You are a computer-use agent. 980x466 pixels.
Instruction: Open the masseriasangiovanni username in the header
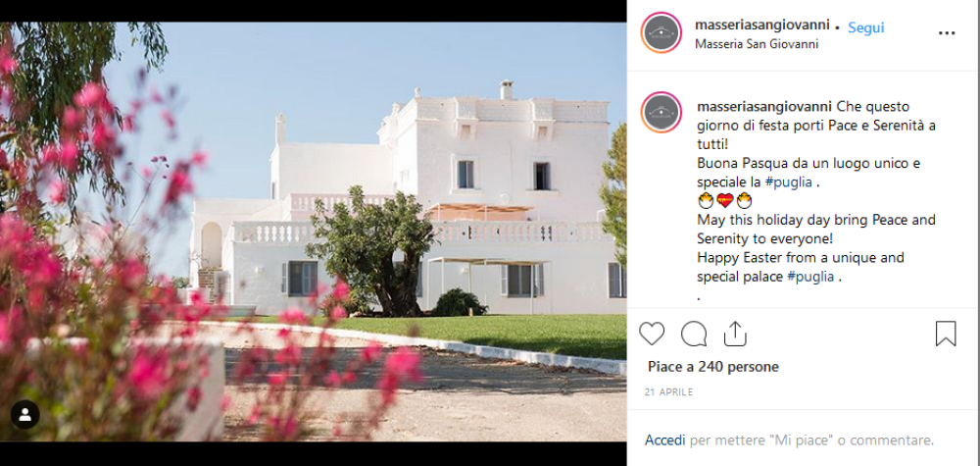click(761, 26)
